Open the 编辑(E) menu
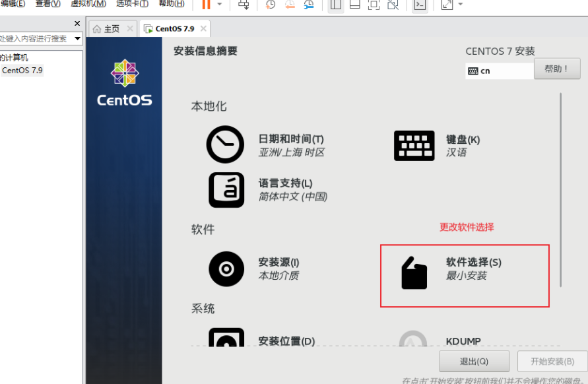The width and height of the screenshot is (588, 384). tap(13, 3)
